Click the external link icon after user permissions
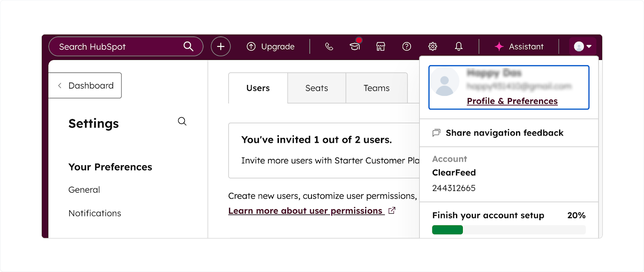644x272 pixels. click(x=392, y=210)
